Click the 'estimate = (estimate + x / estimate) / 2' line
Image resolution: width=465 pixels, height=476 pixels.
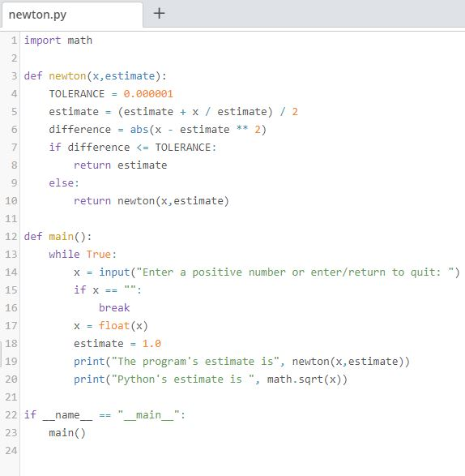click(x=173, y=112)
